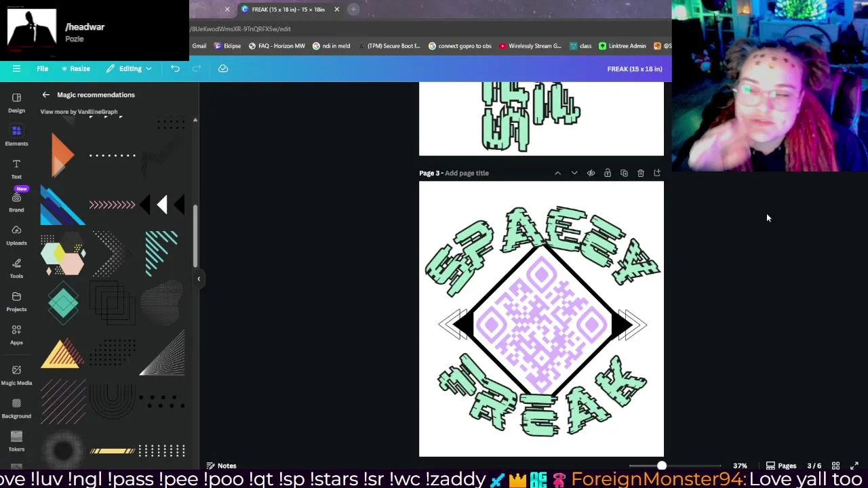Open the Wirelessly Stream YouTube bookmark

coord(530,46)
